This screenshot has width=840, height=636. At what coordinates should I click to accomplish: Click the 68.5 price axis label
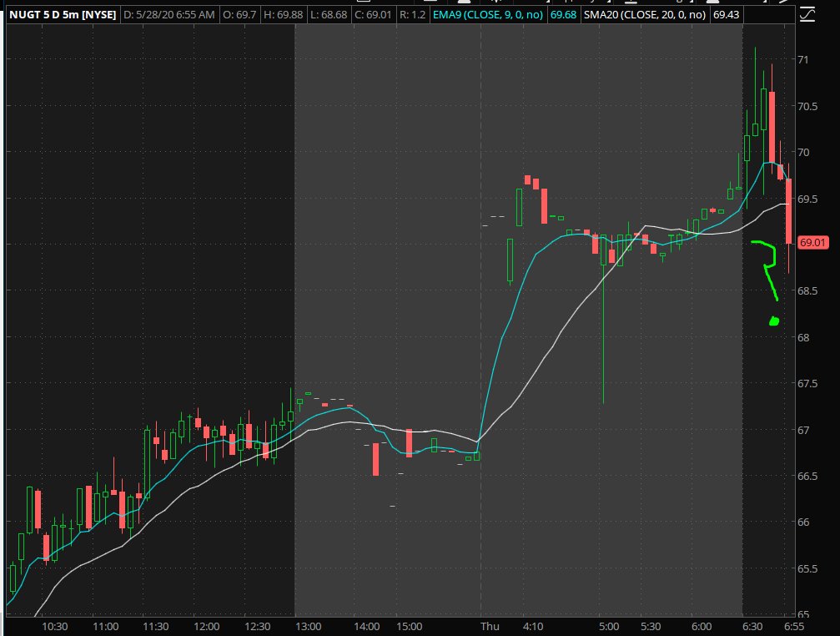click(807, 291)
